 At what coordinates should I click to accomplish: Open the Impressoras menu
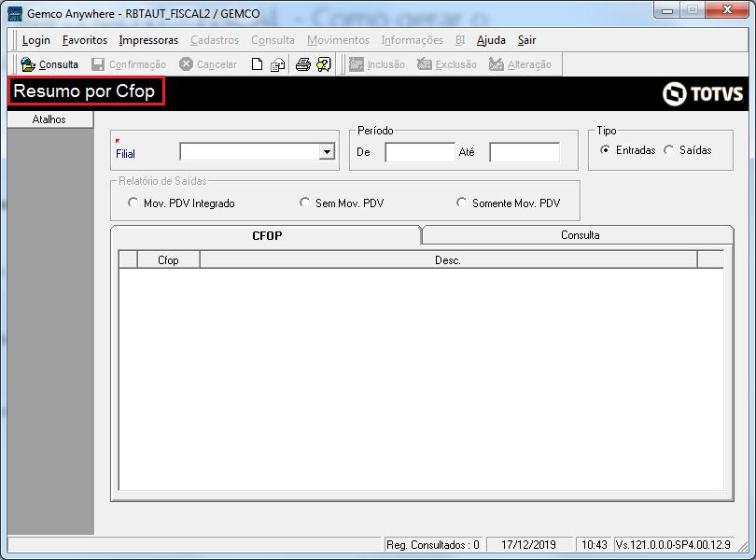pyautogui.click(x=148, y=40)
